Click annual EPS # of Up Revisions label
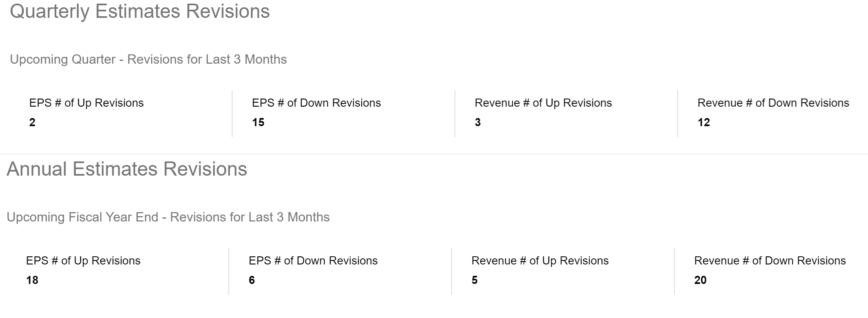 point(83,261)
